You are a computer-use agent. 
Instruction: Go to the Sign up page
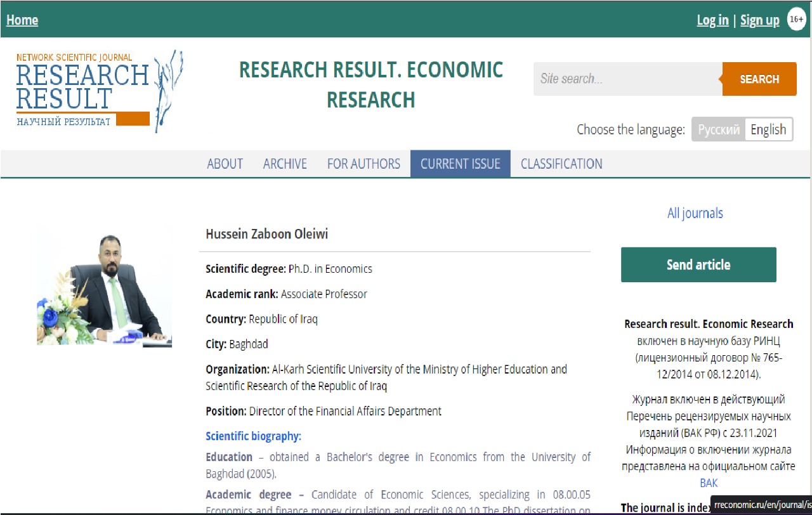tap(759, 20)
